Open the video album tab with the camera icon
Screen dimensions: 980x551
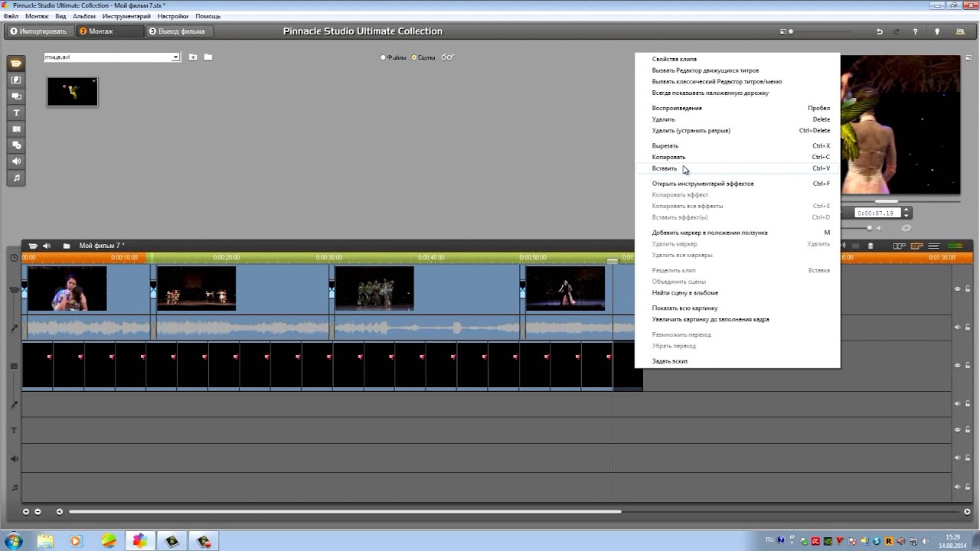coord(16,64)
